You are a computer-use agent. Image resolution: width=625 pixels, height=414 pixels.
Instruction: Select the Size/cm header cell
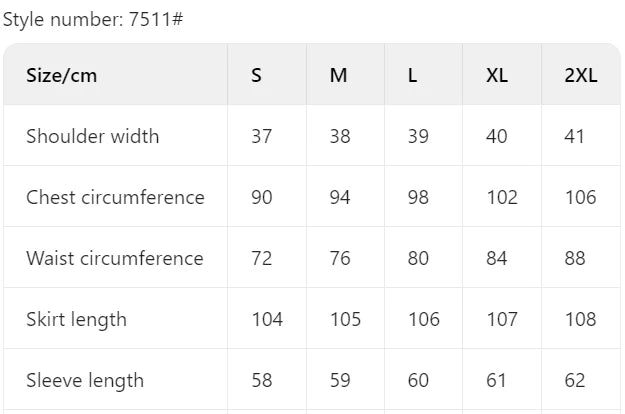[62, 75]
